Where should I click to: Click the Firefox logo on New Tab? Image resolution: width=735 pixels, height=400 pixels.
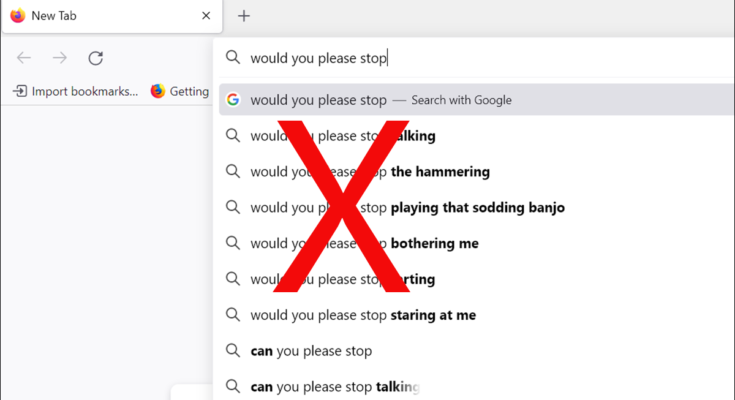pyautogui.click(x=17, y=16)
